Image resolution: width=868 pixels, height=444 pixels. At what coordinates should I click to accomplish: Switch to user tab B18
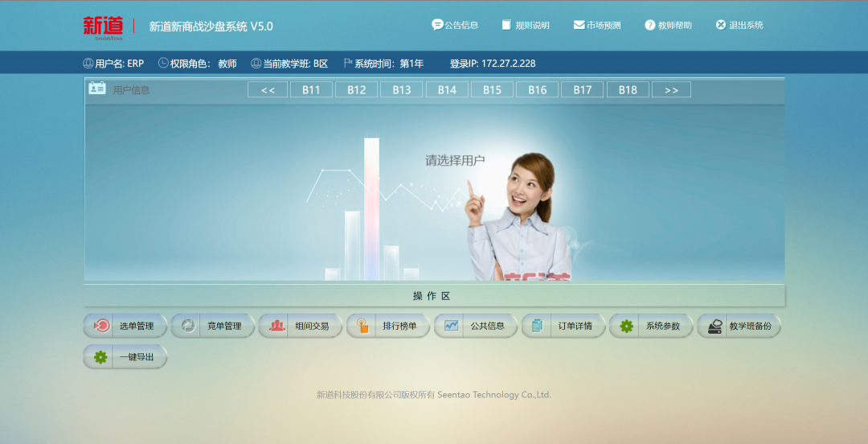tap(628, 90)
